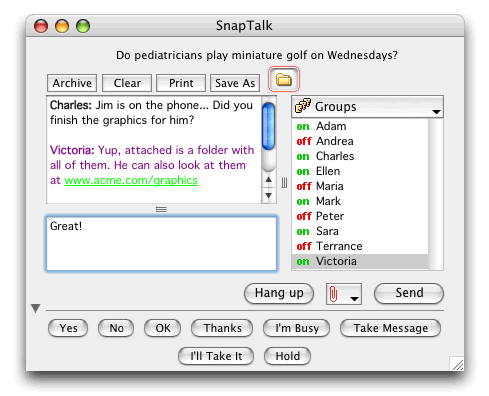Image resolution: width=489 pixels, height=396 pixels.
Task: Click the message input field
Action: click(161, 243)
